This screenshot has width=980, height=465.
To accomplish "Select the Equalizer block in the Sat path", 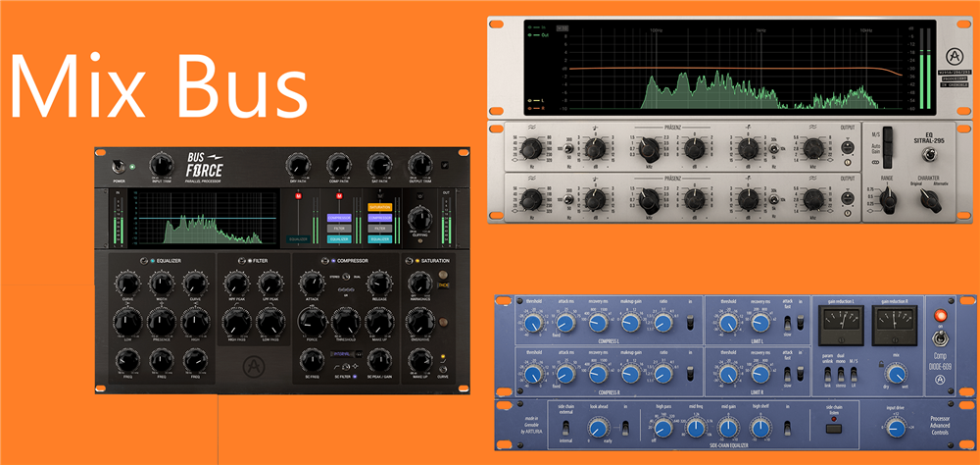I will tap(380, 239).
